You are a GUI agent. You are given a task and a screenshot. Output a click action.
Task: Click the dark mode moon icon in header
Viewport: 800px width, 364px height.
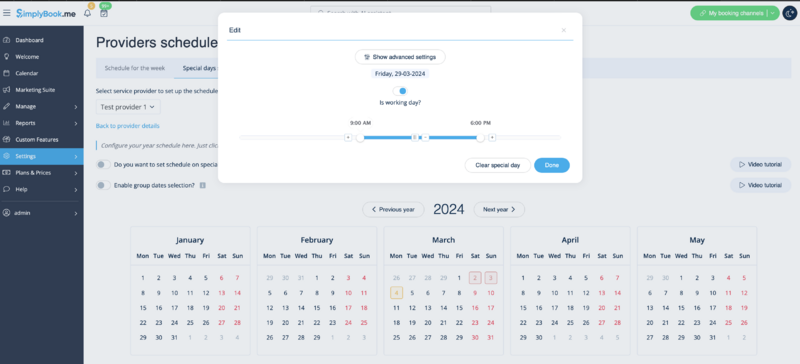pyautogui.click(x=790, y=13)
